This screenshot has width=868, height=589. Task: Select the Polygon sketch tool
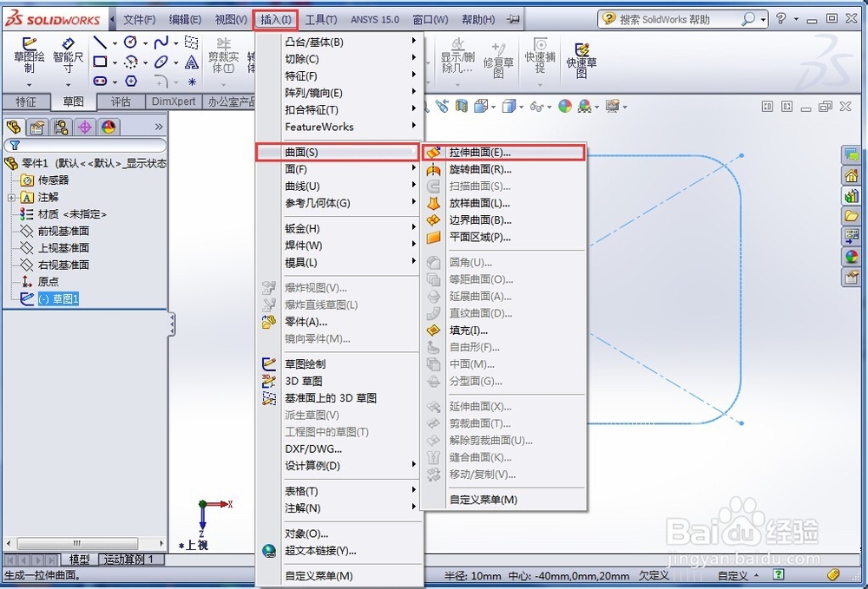coord(131,81)
